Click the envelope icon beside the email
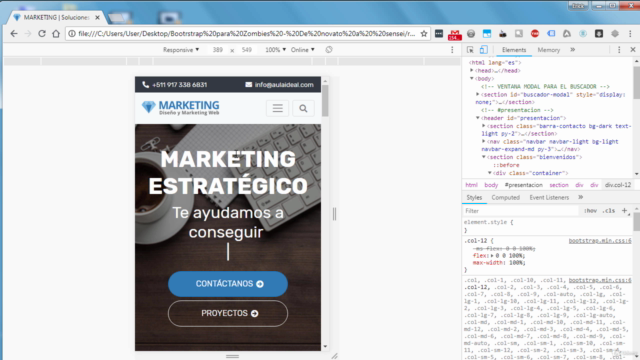The height and width of the screenshot is (360, 640). click(x=249, y=85)
